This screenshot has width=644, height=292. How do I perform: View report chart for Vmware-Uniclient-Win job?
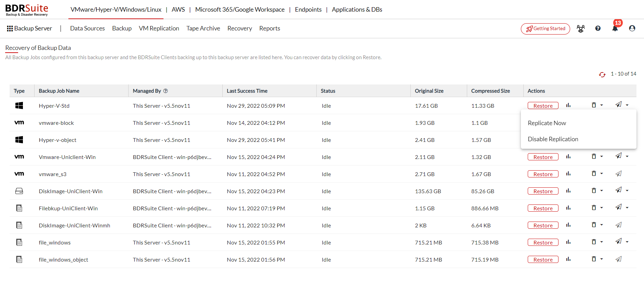(568, 157)
